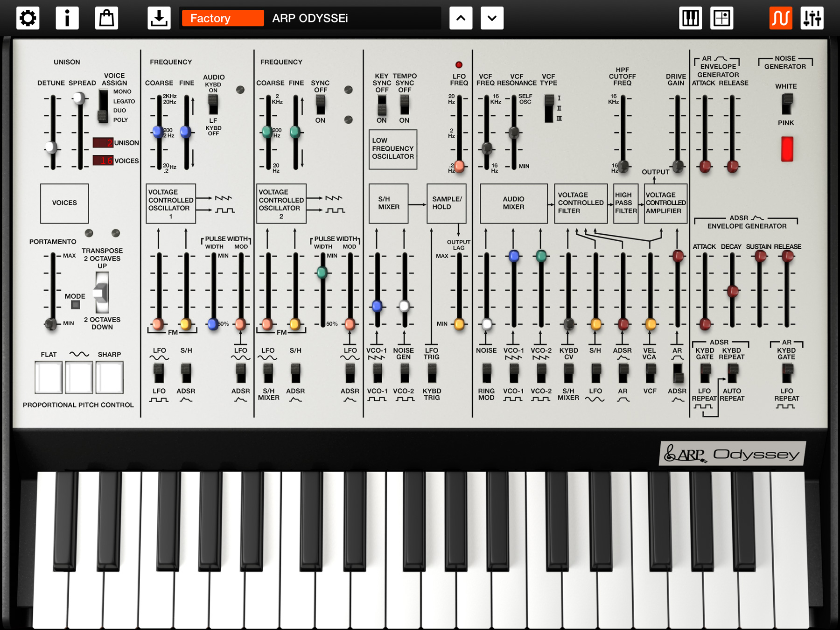Switch to the keyboard view icon

[691, 18]
